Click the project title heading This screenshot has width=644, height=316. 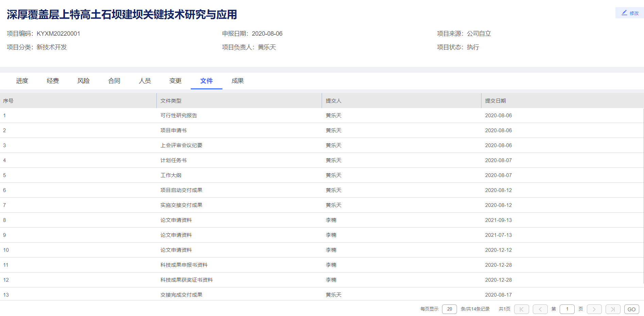click(122, 15)
